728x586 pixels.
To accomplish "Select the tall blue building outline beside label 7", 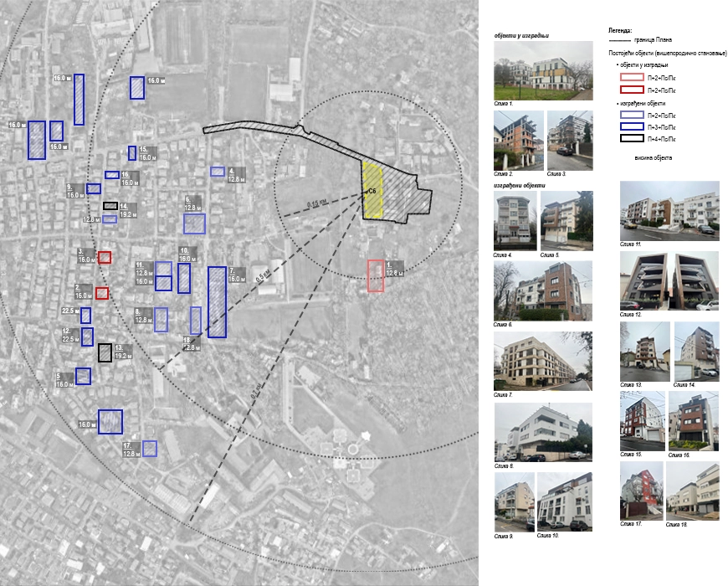I will click(x=217, y=302).
